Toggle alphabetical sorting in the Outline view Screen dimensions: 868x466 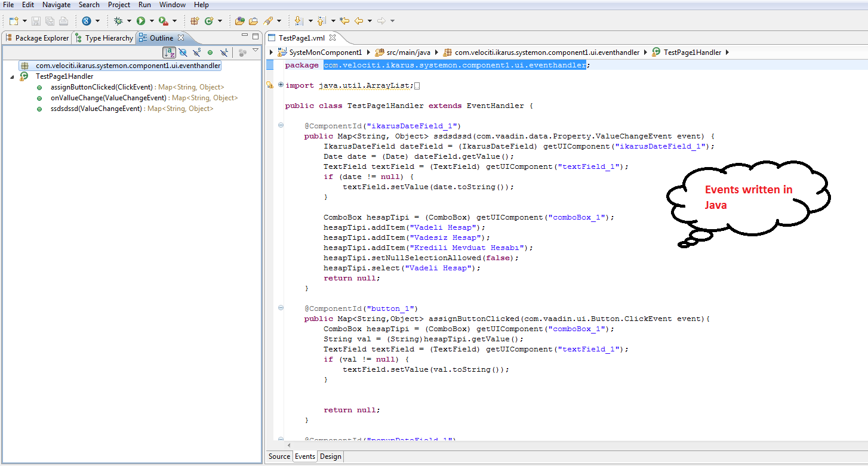[x=169, y=52]
